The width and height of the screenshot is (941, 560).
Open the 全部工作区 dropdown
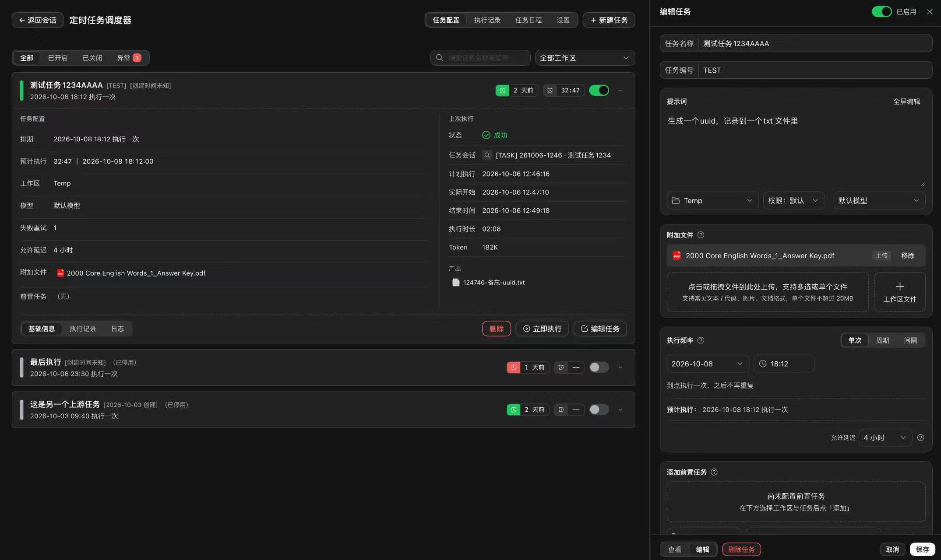pyautogui.click(x=585, y=58)
